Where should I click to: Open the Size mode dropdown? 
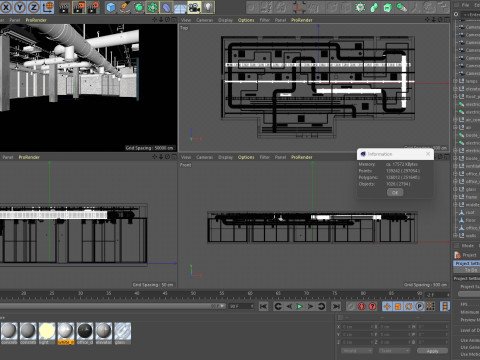coord(394,351)
